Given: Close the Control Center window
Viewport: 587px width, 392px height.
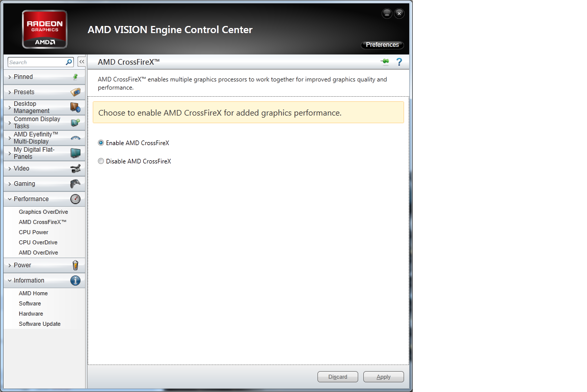Looking at the screenshot, I should (x=399, y=13).
